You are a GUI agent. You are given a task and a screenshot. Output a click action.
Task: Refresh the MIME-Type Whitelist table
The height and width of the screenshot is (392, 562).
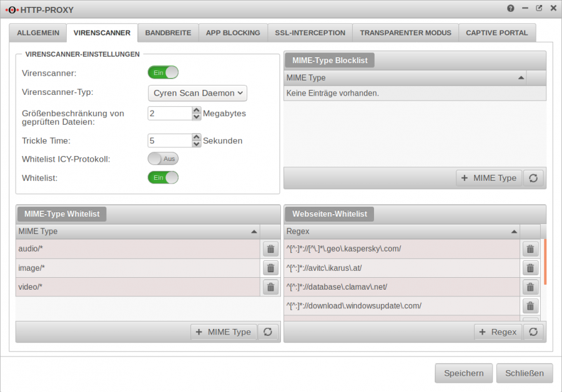268,331
